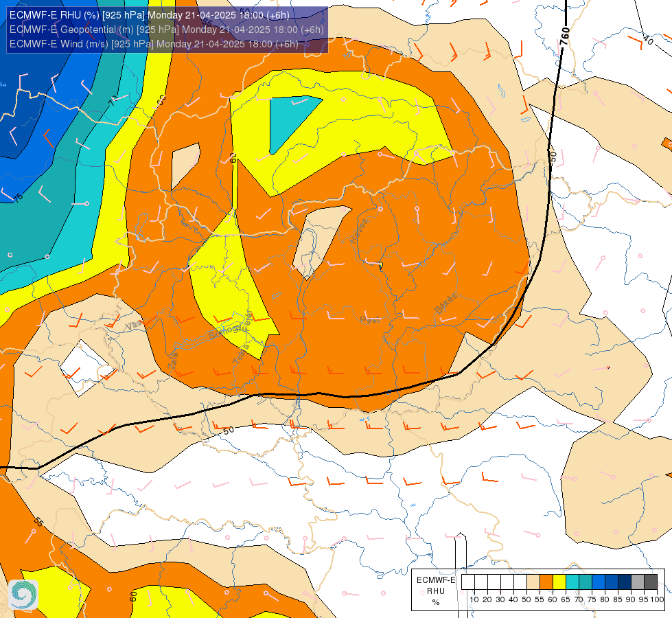This screenshot has width=672, height=618.
Task: Click the legend value 65
Action: pos(566,599)
